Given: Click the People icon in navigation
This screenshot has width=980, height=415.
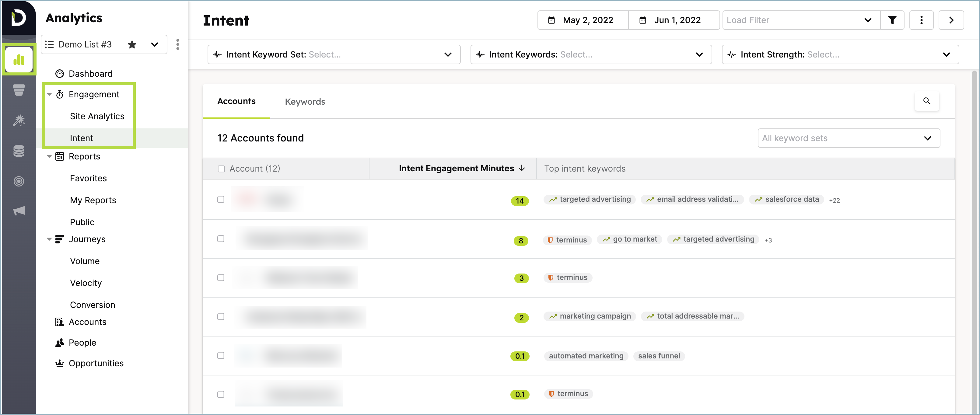Looking at the screenshot, I should tap(60, 343).
